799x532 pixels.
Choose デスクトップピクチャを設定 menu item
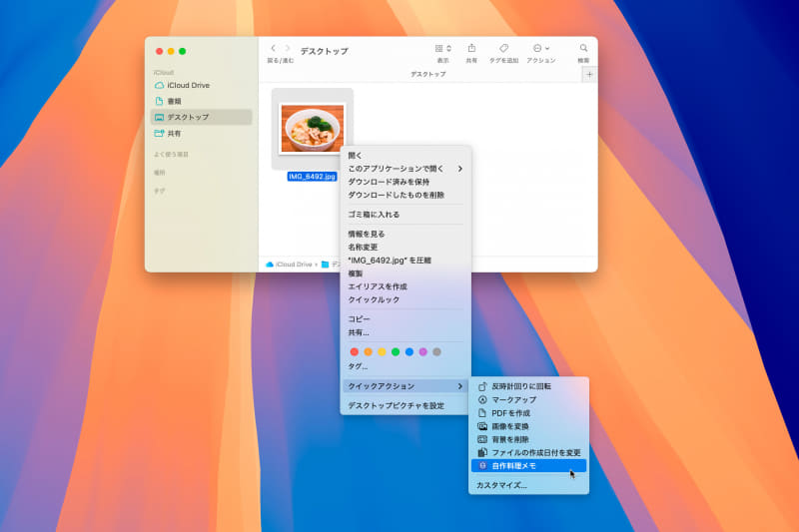(405, 406)
